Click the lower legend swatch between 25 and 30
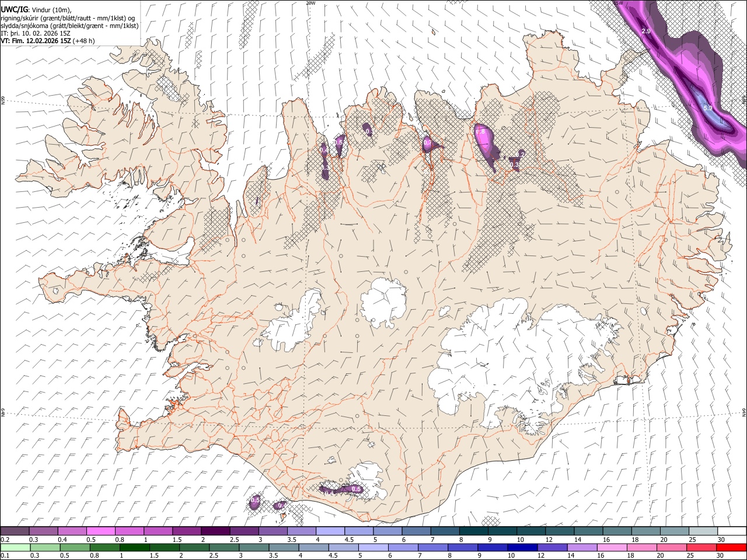The width and height of the screenshot is (747, 560). click(701, 547)
